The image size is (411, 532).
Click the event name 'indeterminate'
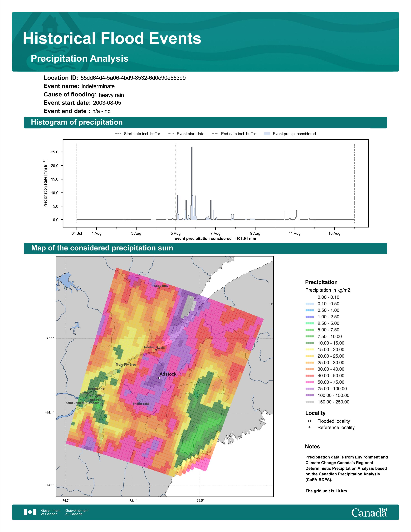click(x=98, y=86)
